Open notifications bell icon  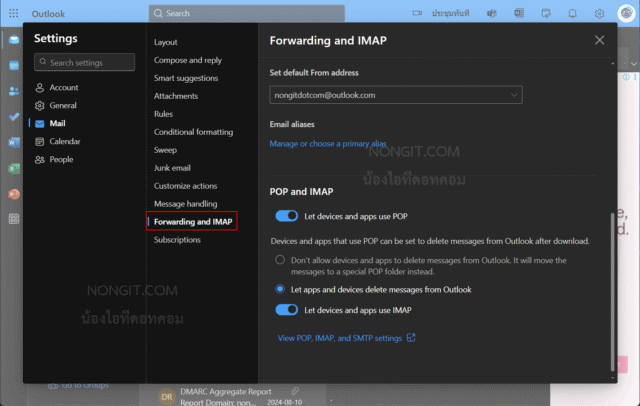(x=573, y=13)
